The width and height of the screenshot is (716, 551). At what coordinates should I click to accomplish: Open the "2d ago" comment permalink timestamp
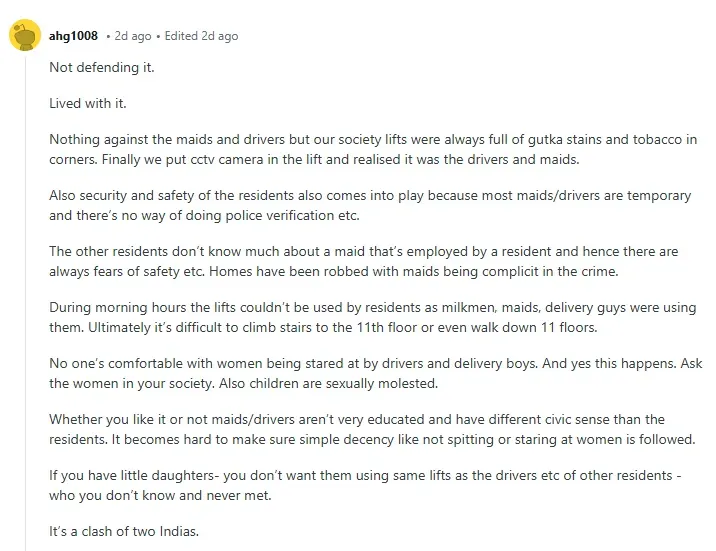pyautogui.click(x=132, y=36)
